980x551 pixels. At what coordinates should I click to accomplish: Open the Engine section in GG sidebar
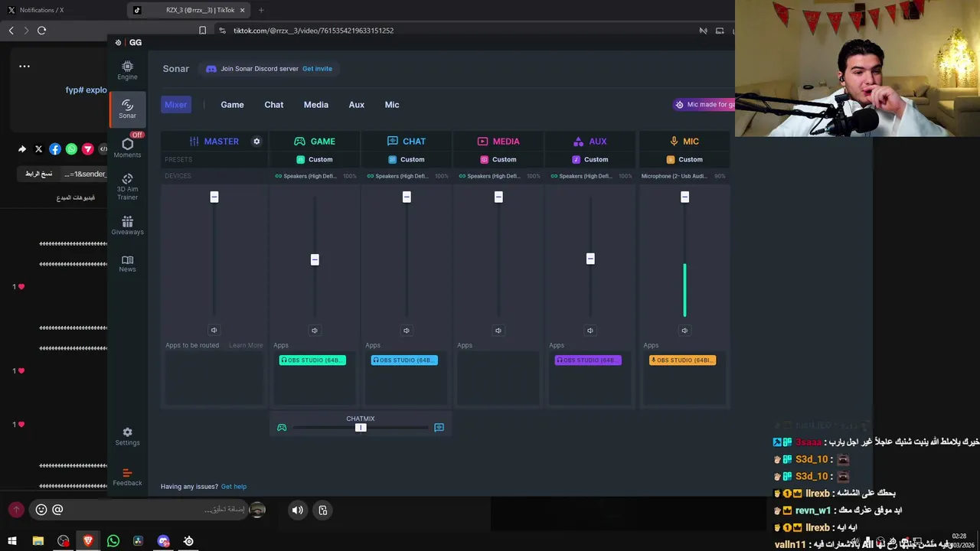[127, 70]
